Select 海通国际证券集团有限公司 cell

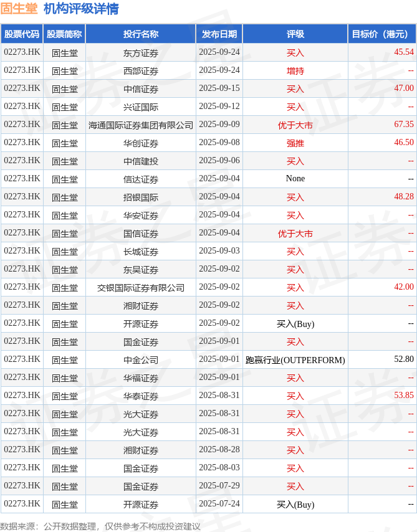pos(141,125)
